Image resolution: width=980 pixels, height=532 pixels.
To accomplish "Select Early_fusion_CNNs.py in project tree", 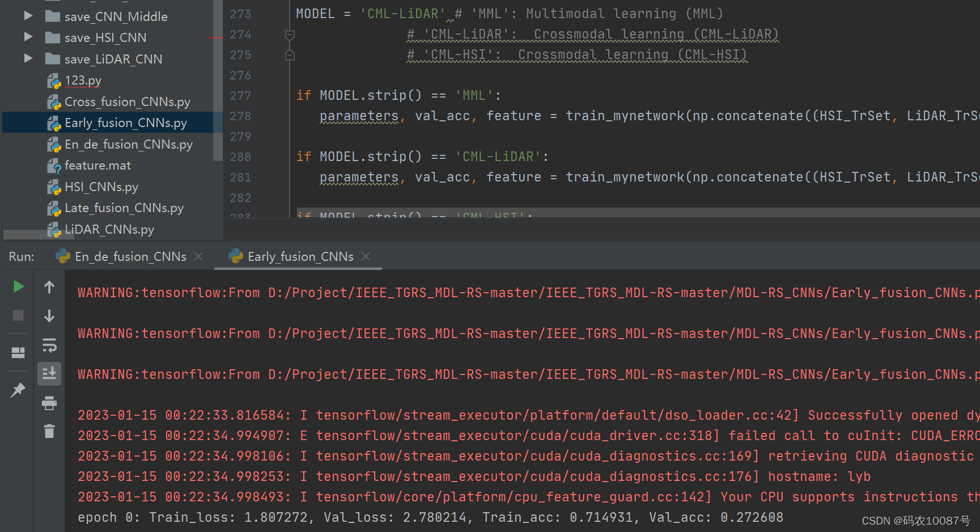I will (x=126, y=123).
